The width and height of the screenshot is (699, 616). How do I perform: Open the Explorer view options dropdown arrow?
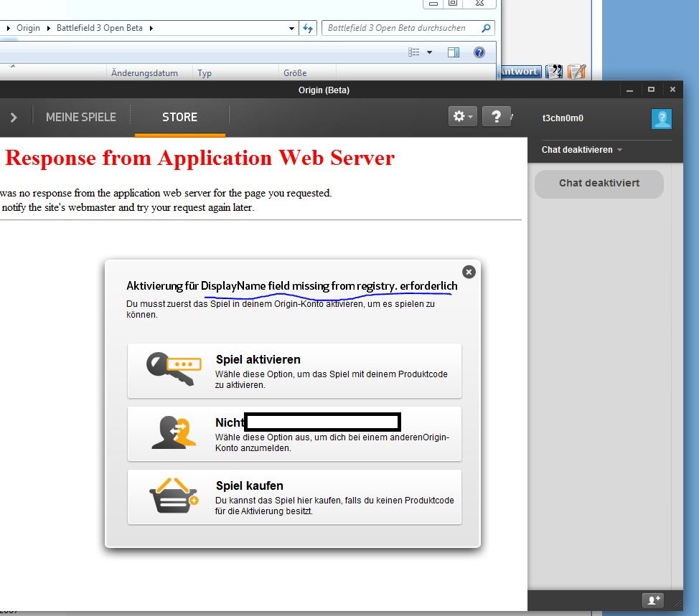(429, 52)
